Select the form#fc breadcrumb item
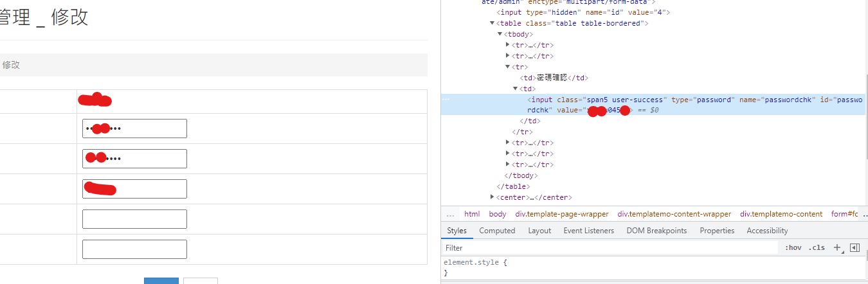This screenshot has width=868, height=284. [845, 214]
